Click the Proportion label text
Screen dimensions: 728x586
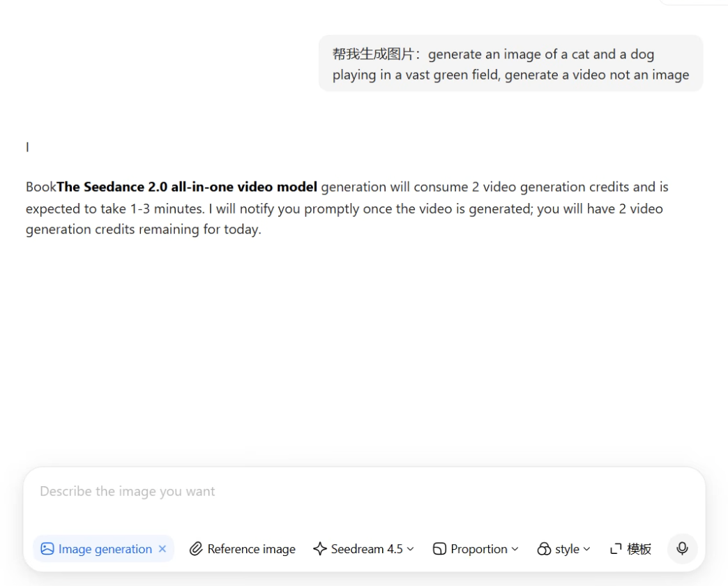point(478,549)
